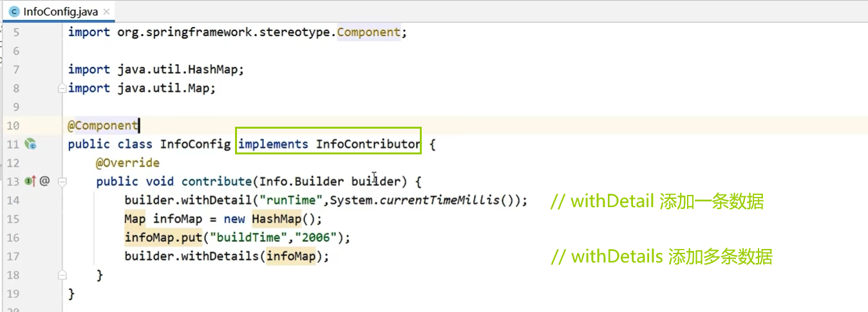Click the contribute method name
868x312 pixels.
(216, 182)
